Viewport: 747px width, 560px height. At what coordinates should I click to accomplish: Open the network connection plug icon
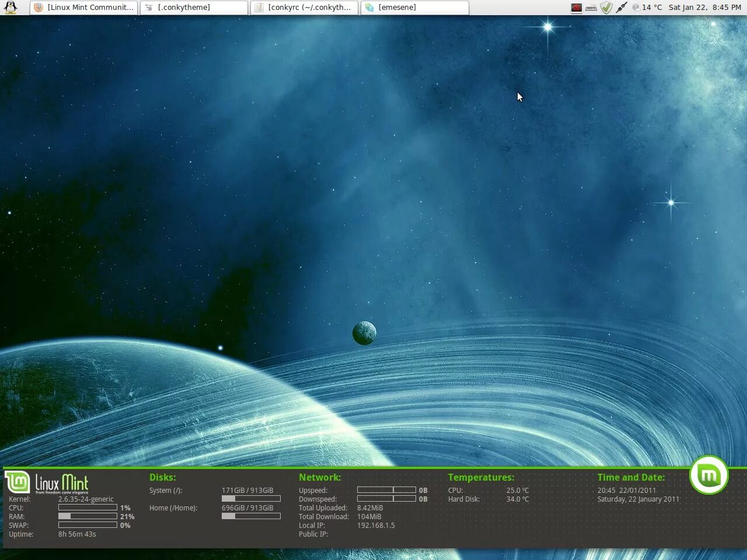coord(621,8)
